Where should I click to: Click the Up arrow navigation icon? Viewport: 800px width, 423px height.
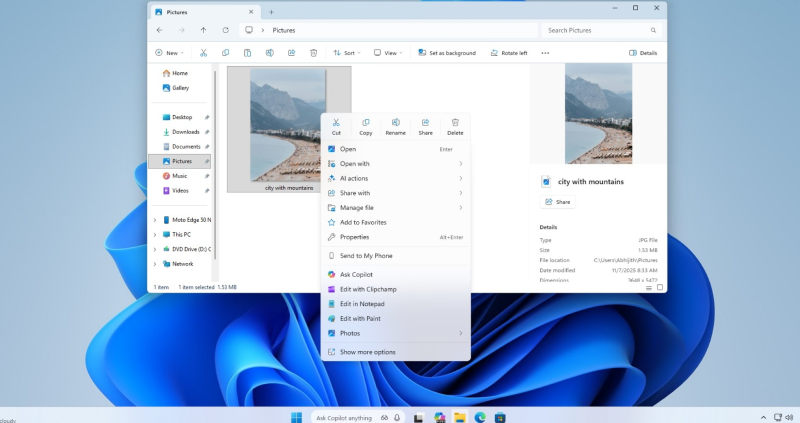click(x=203, y=30)
